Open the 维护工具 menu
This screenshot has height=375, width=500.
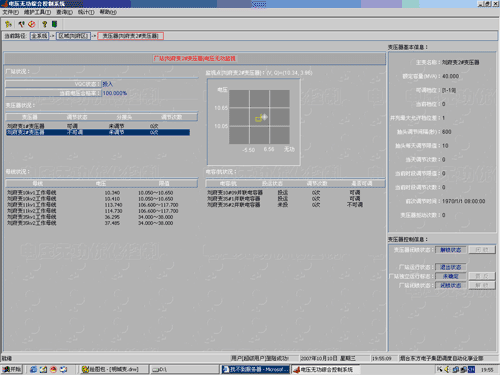point(37,12)
